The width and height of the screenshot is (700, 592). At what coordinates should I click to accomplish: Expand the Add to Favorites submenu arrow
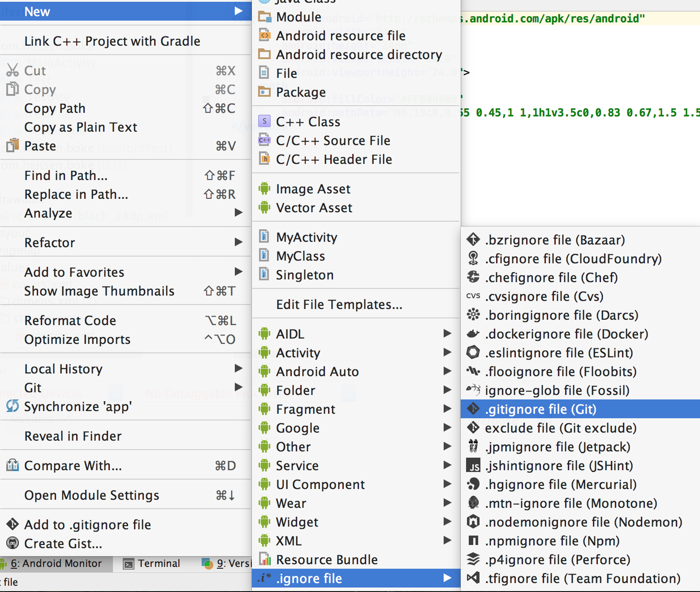point(238,271)
